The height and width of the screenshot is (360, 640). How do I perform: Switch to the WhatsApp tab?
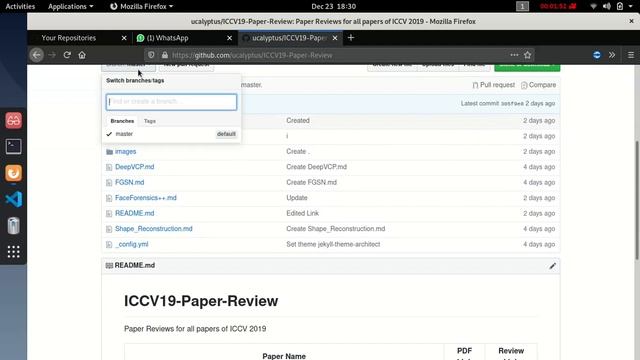tap(168, 38)
